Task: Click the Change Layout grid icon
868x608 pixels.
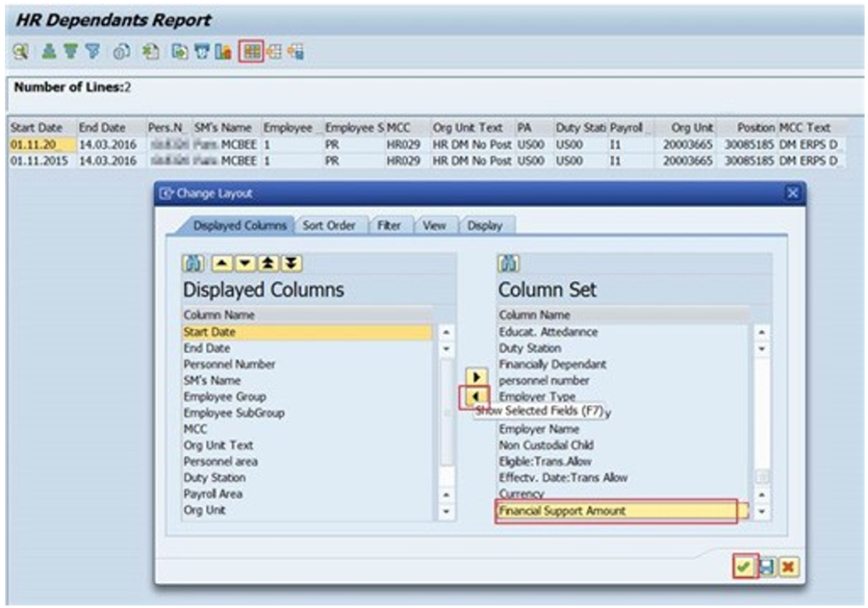Action: point(252,52)
